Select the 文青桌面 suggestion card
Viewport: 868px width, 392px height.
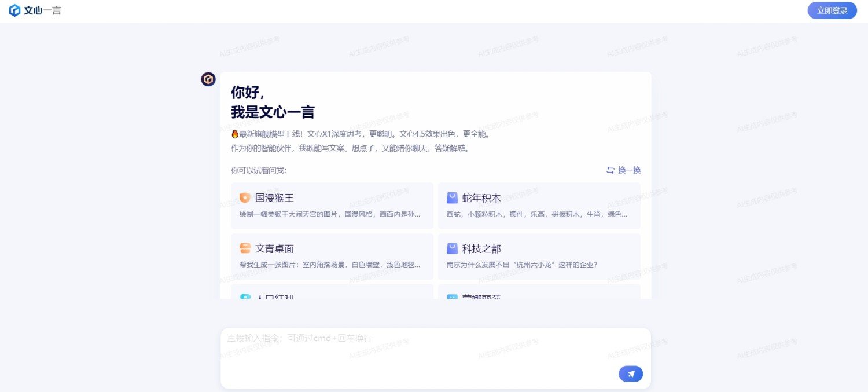click(332, 256)
